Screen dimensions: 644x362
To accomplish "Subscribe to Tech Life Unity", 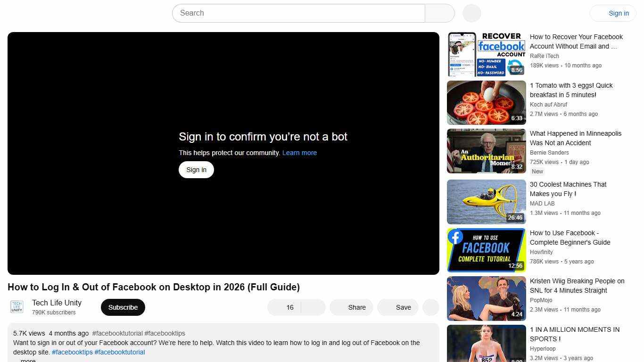I will coord(123,307).
